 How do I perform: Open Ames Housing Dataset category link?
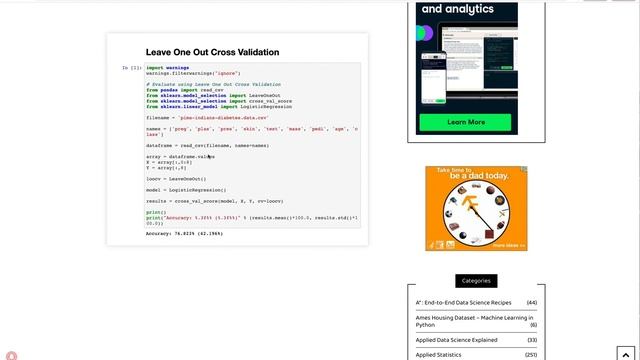coord(474,321)
